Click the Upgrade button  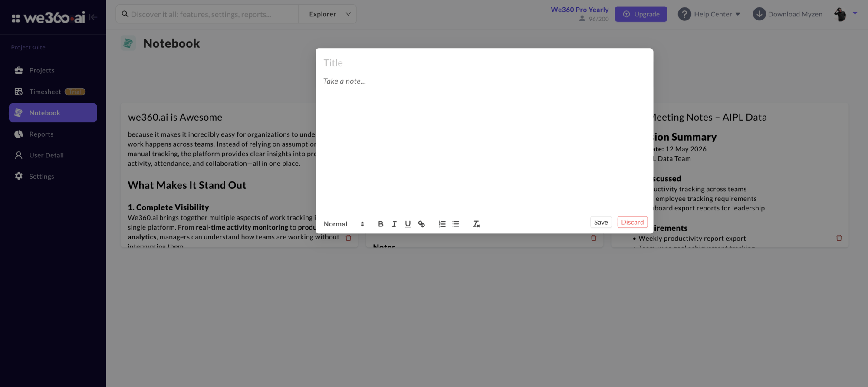tap(641, 14)
